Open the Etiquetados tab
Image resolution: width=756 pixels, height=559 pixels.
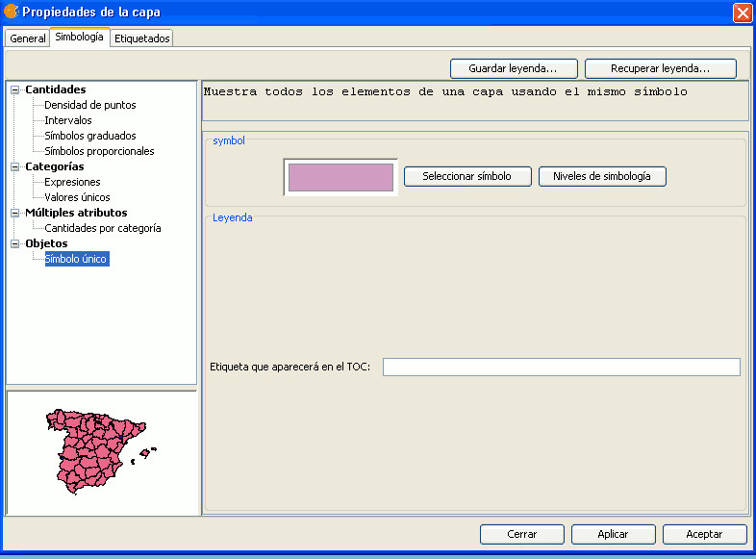click(141, 38)
